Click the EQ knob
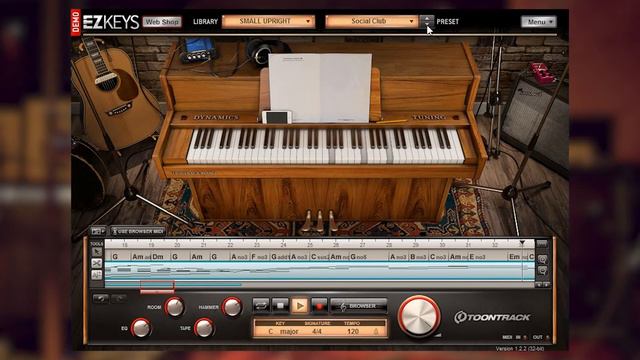 [x=141, y=328]
